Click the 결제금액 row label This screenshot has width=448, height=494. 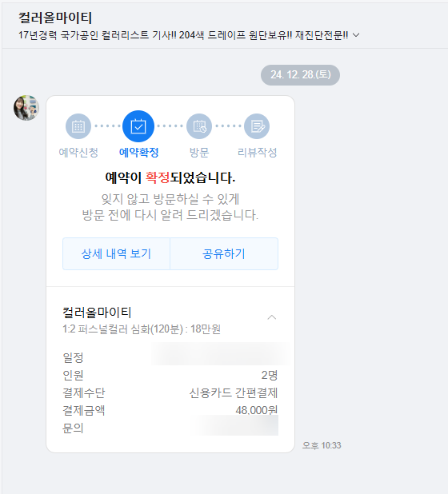point(84,411)
